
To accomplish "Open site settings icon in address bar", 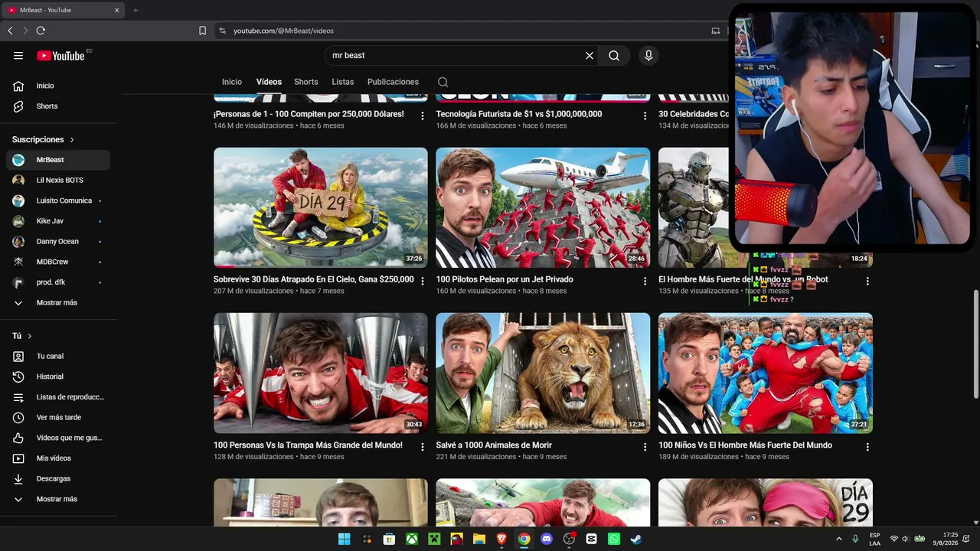I will [222, 31].
